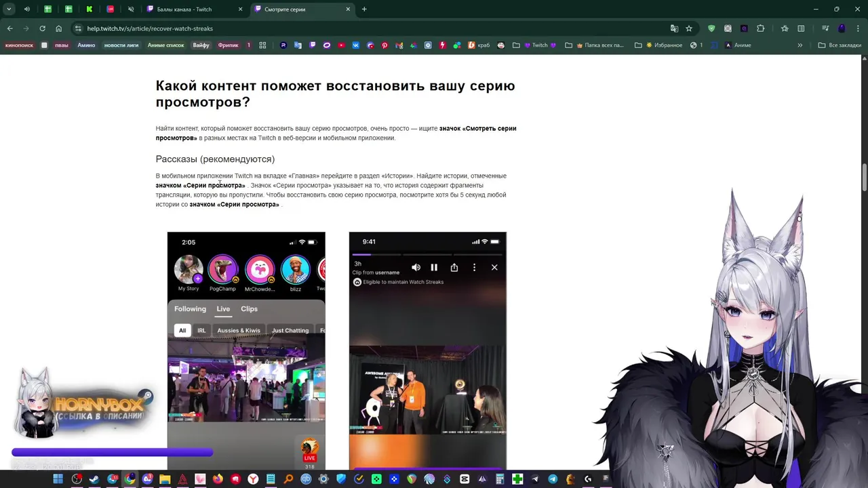This screenshot has width=868, height=488.
Task: Click the purple progress bar overlay
Action: coord(112,452)
